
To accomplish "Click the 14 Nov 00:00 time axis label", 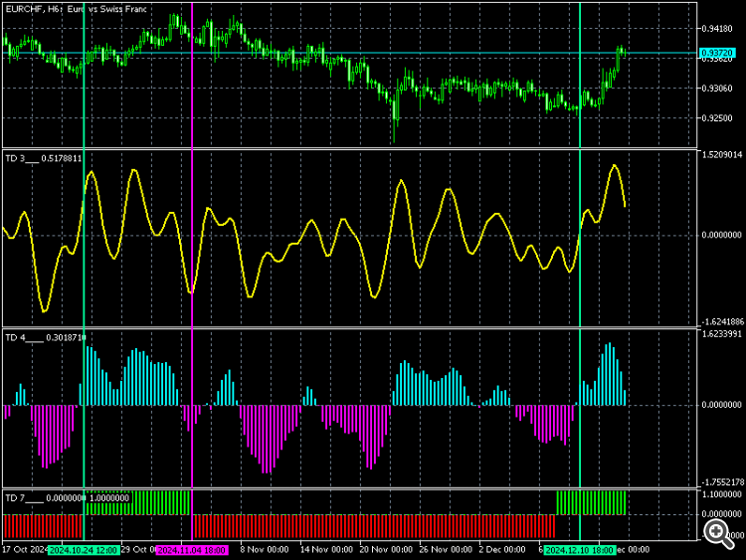I will pos(325,549).
